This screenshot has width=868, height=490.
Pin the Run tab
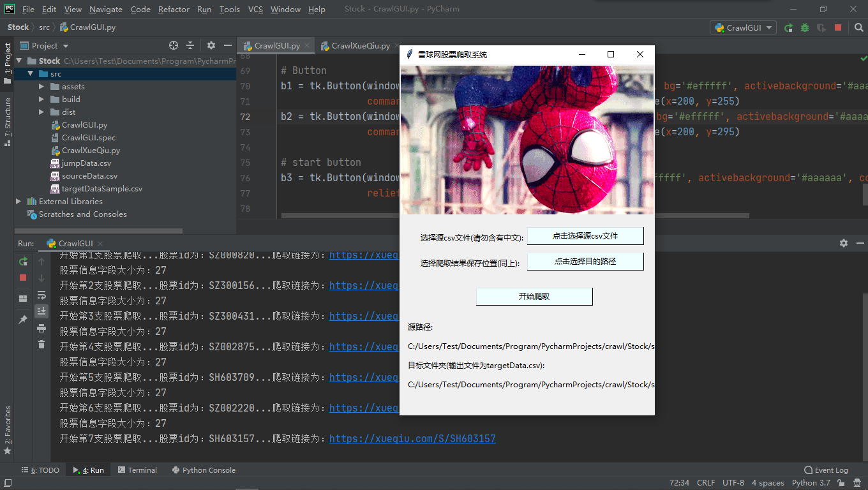tap(23, 320)
